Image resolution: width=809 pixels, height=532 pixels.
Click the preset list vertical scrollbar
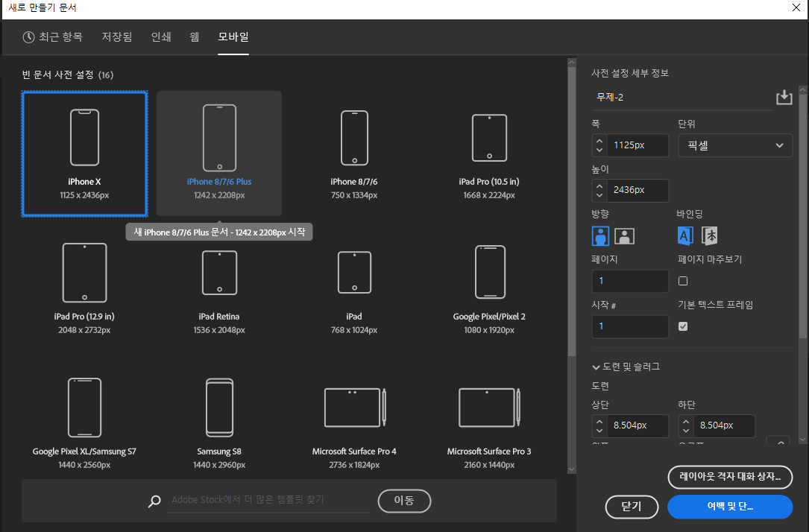coord(572,212)
